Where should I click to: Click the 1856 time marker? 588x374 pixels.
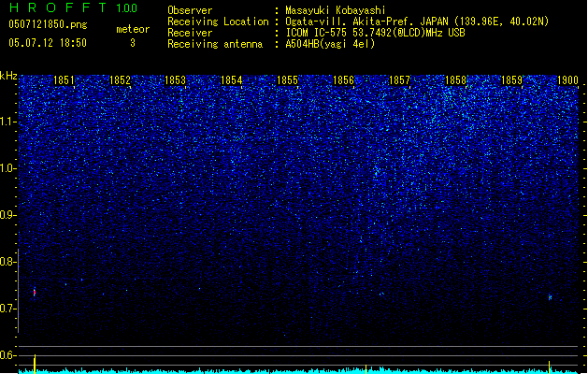pyautogui.click(x=343, y=80)
